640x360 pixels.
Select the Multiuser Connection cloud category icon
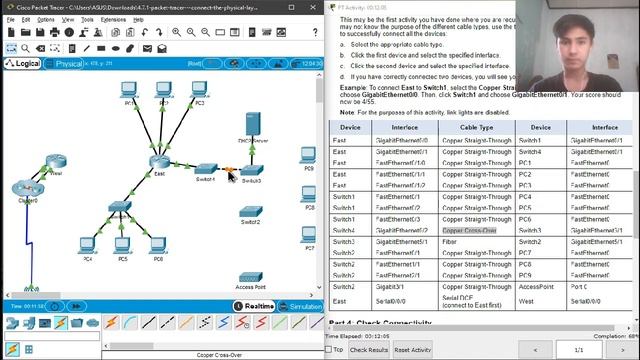click(93, 323)
